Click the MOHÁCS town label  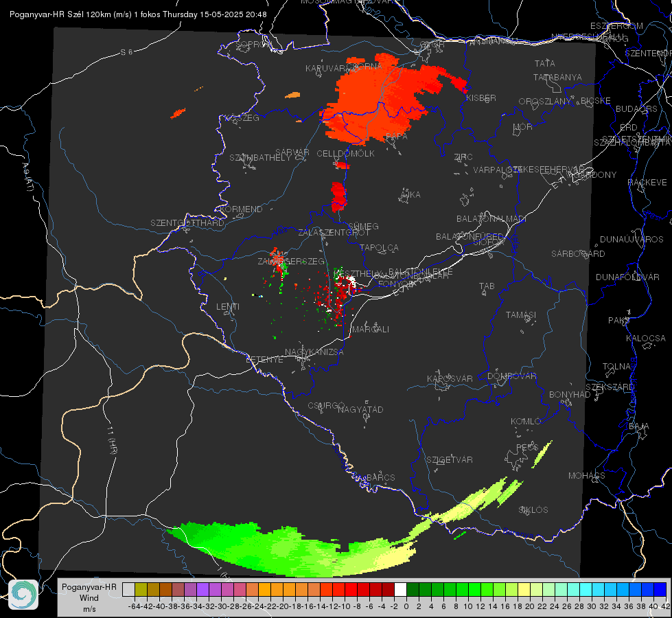586,476
